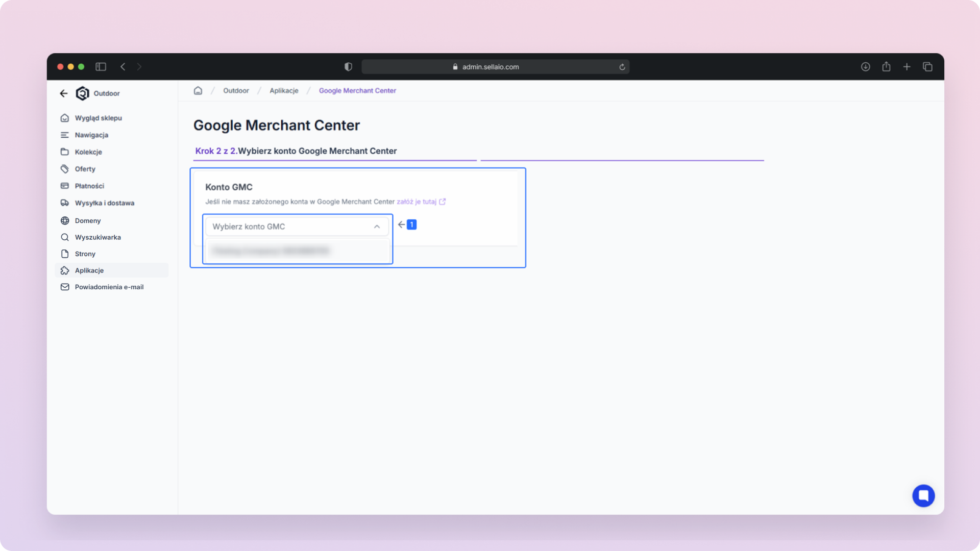Screen dimensions: 980x551
Task: Show tab overview icon in browser
Action: click(x=927, y=67)
